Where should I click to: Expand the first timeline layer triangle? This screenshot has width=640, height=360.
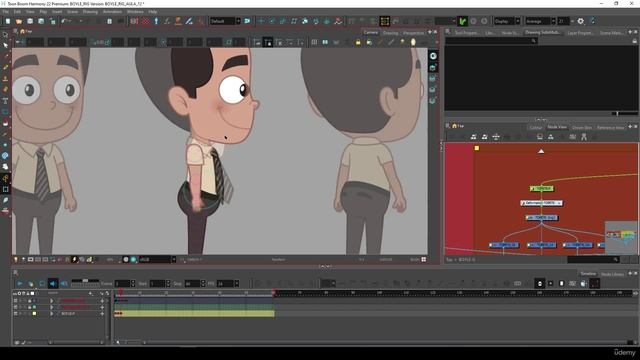click(51, 301)
